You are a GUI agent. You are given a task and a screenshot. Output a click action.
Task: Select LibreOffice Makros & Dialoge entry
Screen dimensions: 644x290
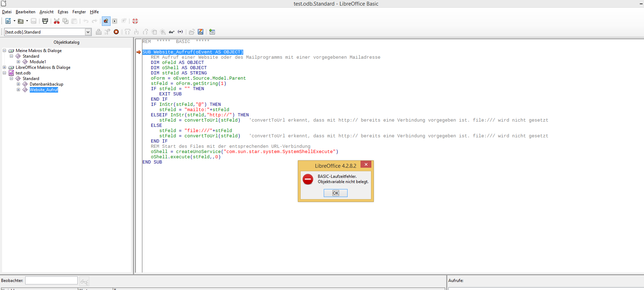coord(43,67)
